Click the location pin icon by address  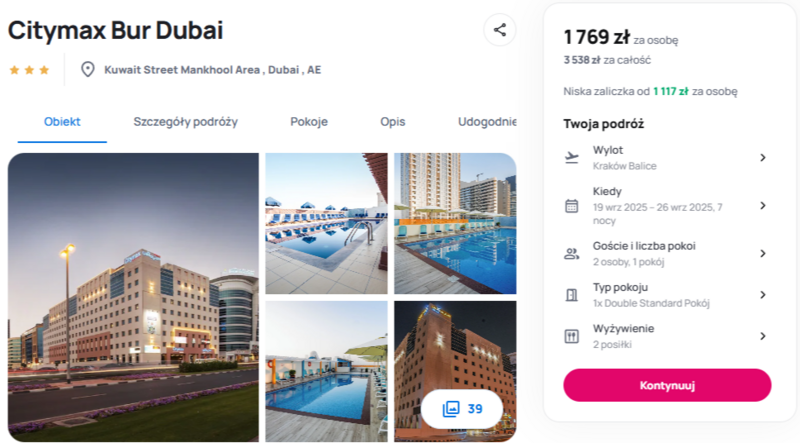pyautogui.click(x=88, y=69)
